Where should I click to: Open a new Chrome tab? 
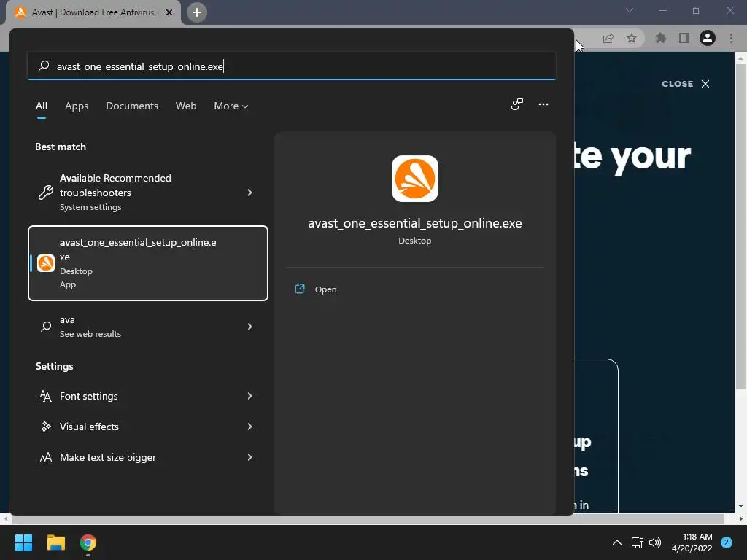click(197, 12)
